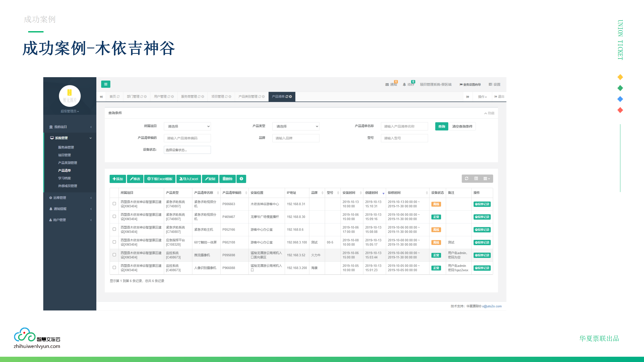This screenshot has width=644, height=362.
Task: Click the green 查询 search button
Action: (441, 126)
